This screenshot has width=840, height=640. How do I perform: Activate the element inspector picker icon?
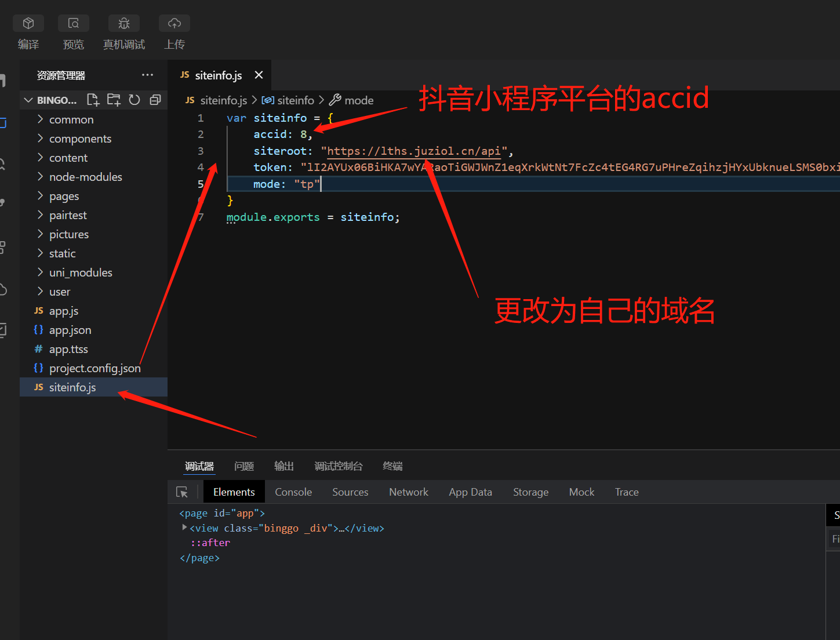[x=182, y=492]
